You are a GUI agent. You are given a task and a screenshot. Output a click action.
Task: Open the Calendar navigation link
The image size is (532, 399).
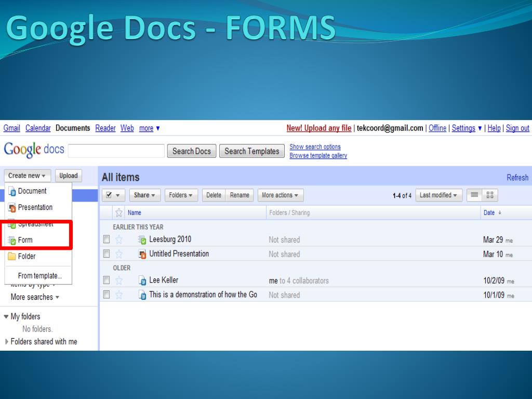(38, 128)
